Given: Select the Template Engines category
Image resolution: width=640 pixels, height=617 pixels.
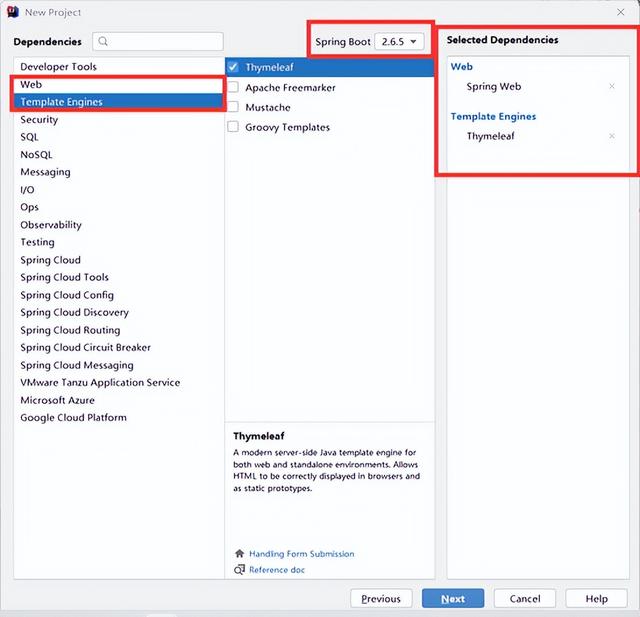Looking at the screenshot, I should click(x=118, y=102).
